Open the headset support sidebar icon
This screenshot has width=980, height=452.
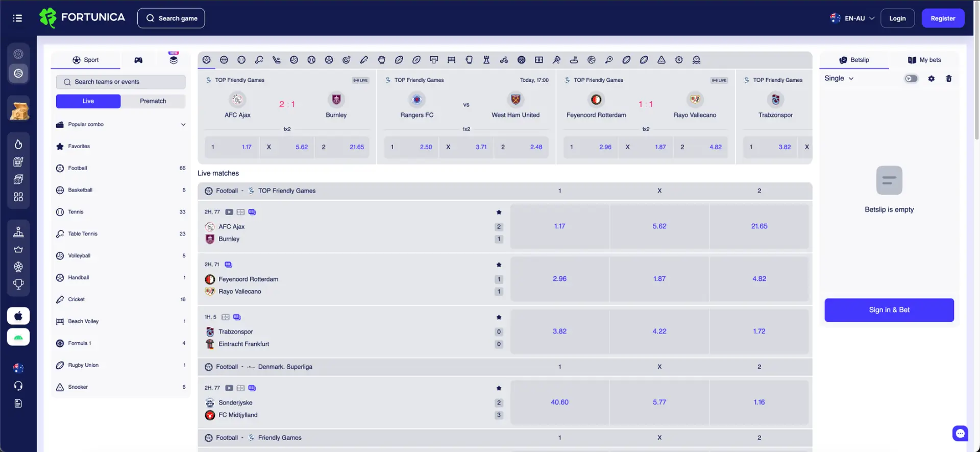pos(18,386)
